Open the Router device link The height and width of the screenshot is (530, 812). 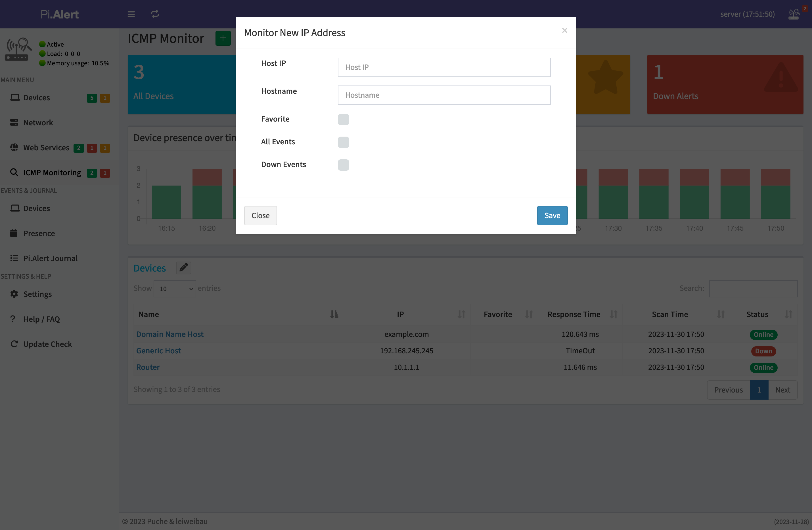pos(148,367)
